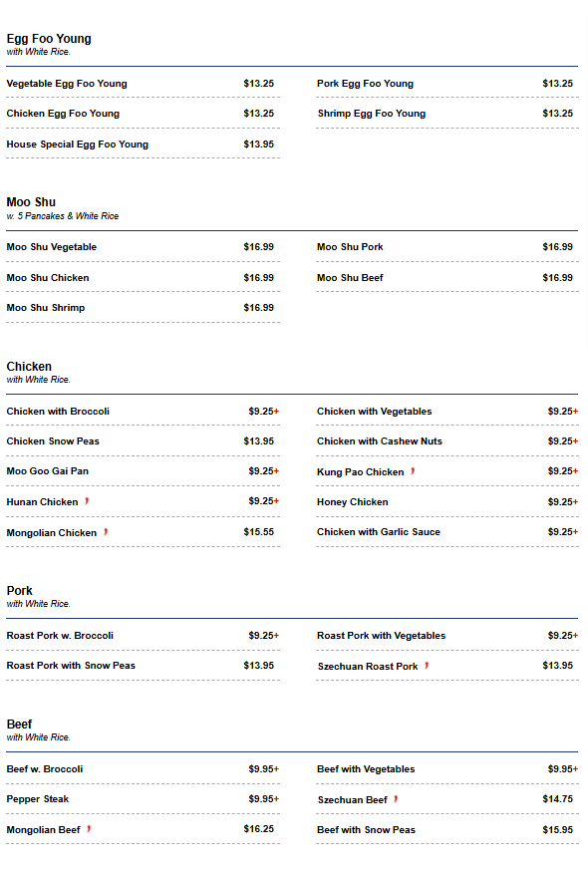588x873 pixels.
Task: Click the chili icon next to Hunan Chicken
Action: pos(87,501)
